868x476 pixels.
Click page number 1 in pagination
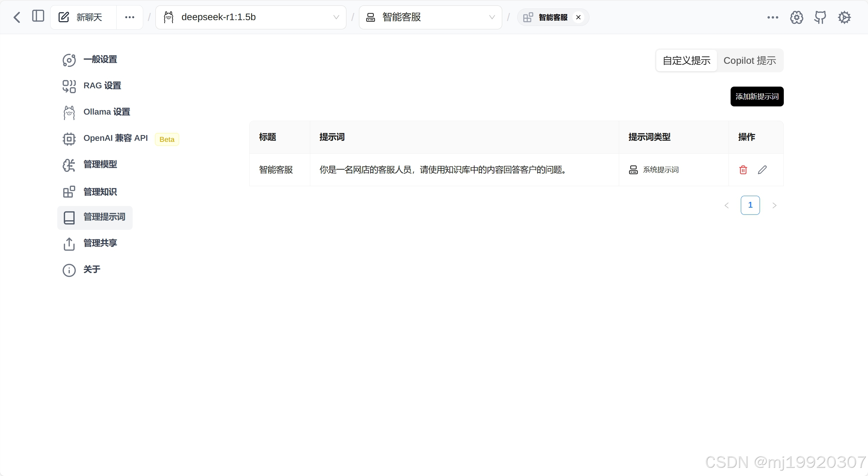(x=750, y=205)
